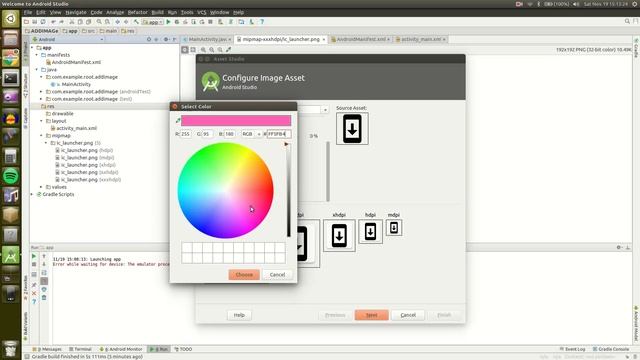The width and height of the screenshot is (640, 360).
Task: Pick a hue on the color wheel
Action: coord(225,190)
